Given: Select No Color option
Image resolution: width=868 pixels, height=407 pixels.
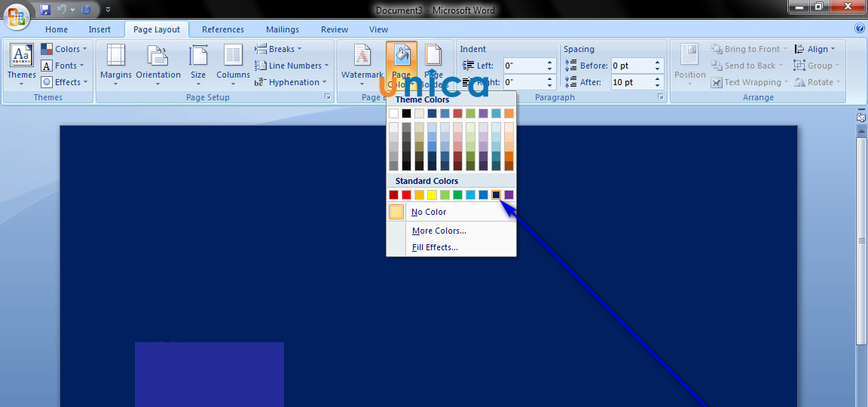Looking at the screenshot, I should (x=429, y=212).
